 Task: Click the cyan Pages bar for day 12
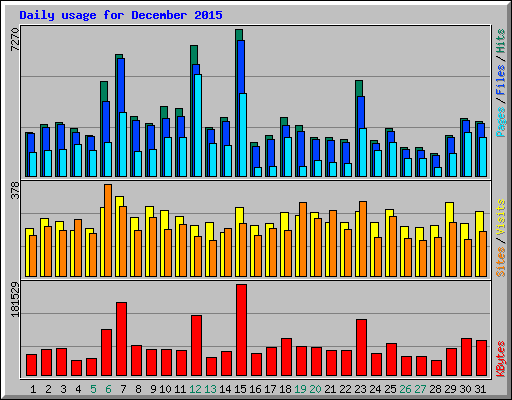pyautogui.click(x=198, y=125)
